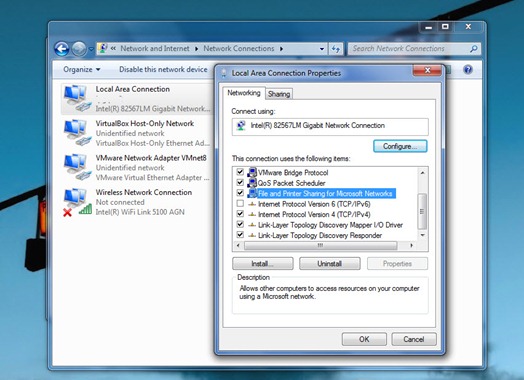
Task: Click the vertical scrollbar thumb in items list
Action: pyautogui.click(x=422, y=211)
